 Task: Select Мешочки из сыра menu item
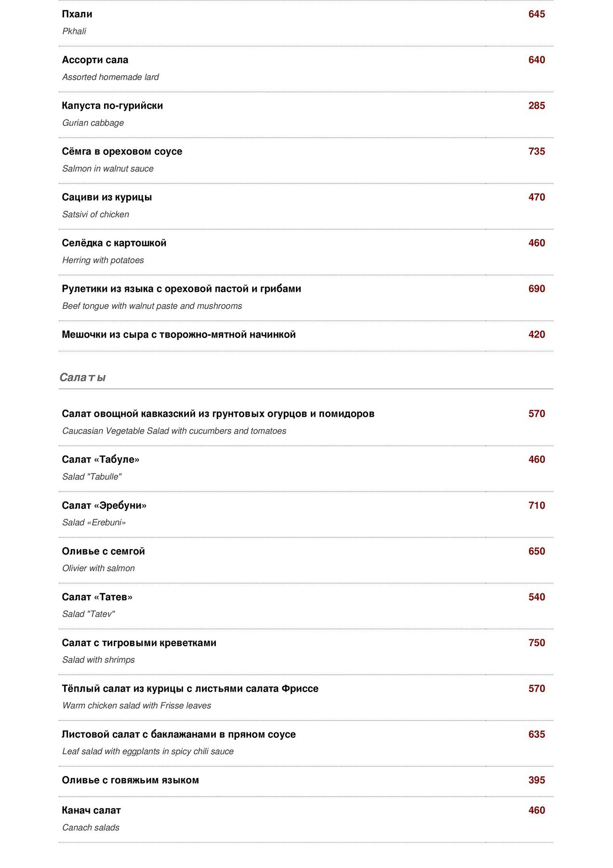pos(179,335)
